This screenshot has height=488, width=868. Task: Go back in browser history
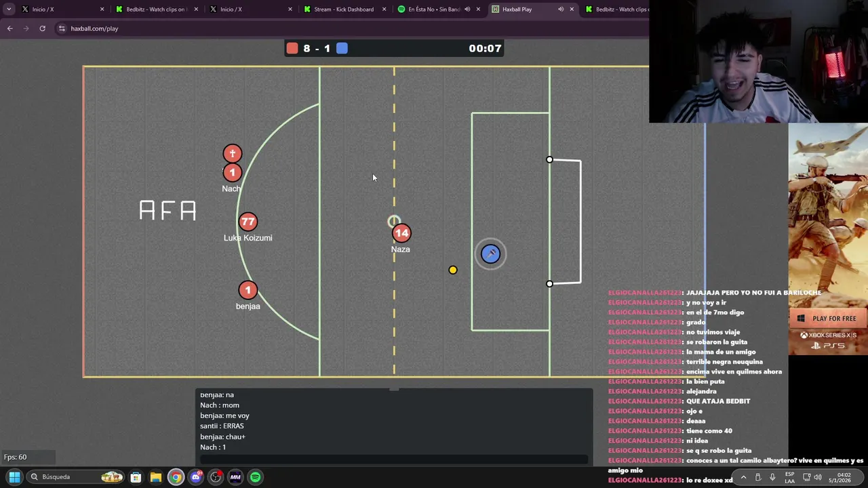(x=9, y=28)
